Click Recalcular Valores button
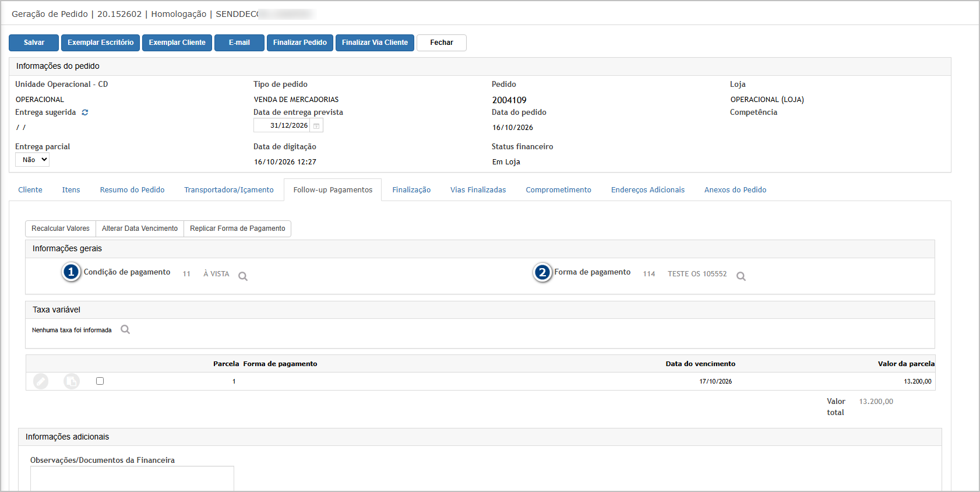The width and height of the screenshot is (980, 492). coord(61,229)
